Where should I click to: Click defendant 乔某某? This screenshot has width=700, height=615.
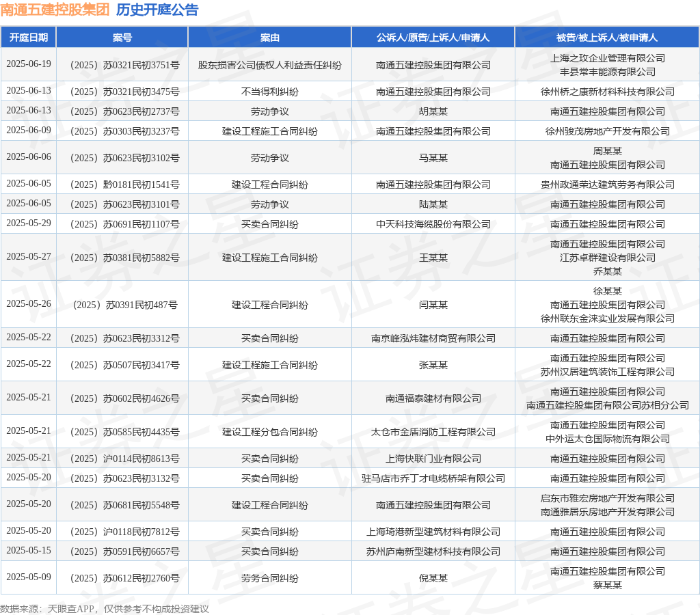(608, 271)
